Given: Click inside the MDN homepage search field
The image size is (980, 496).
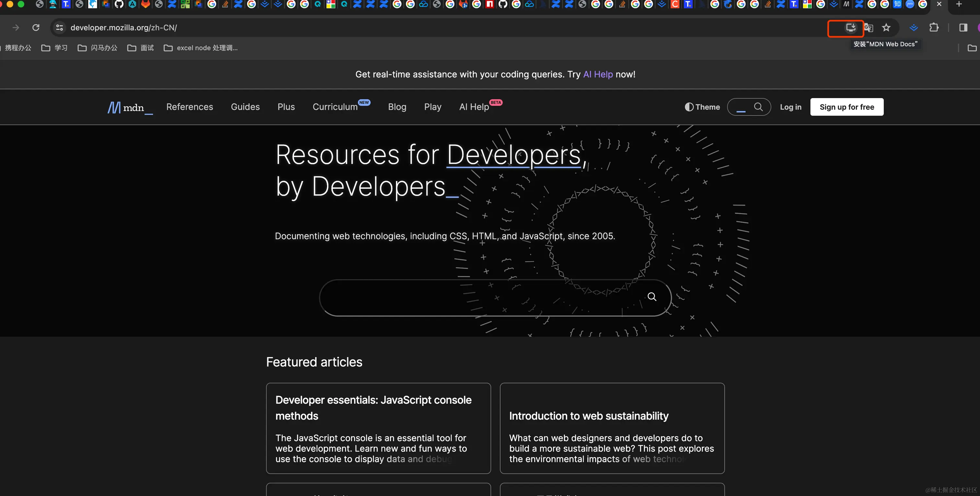Looking at the screenshot, I should 475,298.
